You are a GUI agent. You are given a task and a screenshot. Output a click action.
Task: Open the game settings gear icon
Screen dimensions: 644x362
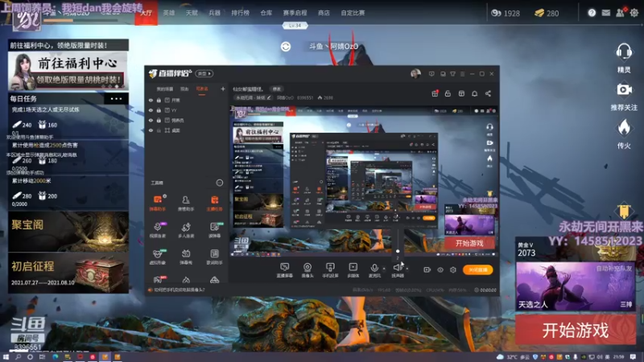click(x=634, y=13)
